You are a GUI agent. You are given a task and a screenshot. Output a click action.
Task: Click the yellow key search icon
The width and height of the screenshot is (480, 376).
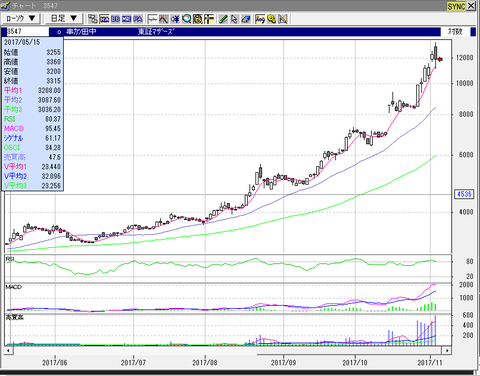coord(272,19)
